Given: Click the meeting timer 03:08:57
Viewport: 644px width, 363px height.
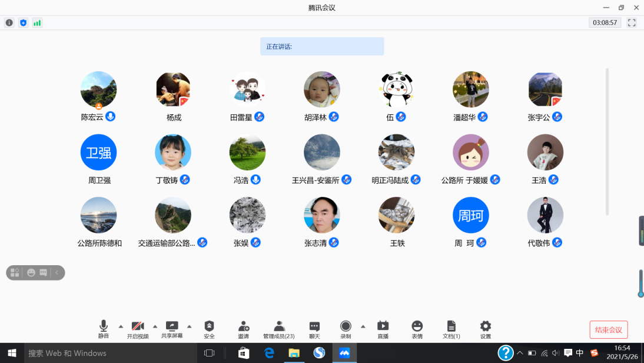Looking at the screenshot, I should click(605, 22).
